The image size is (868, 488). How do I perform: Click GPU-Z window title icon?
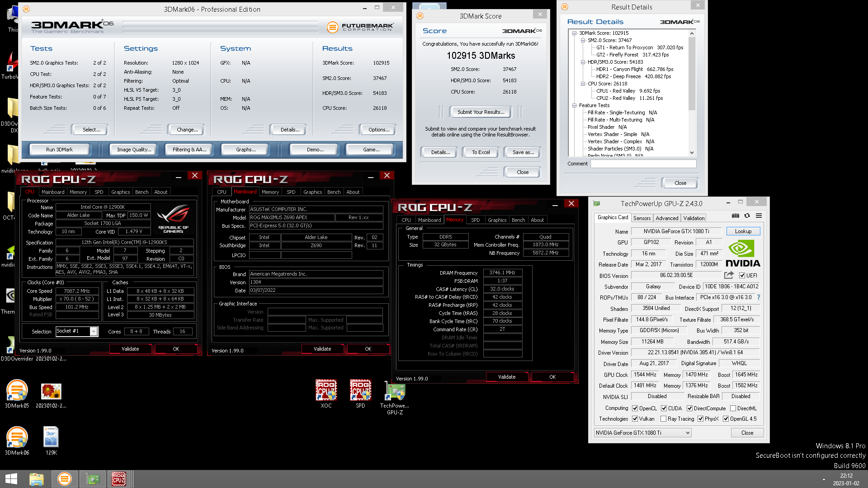[x=597, y=203]
